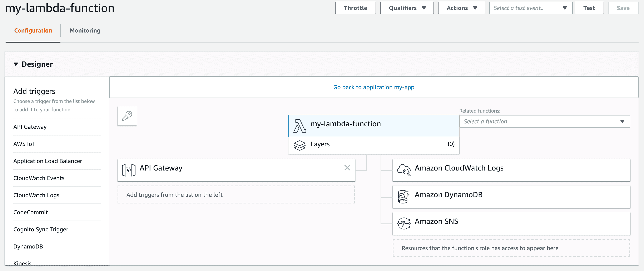Click the key permissions icon
Screen dimensions: 644x271
127,116
